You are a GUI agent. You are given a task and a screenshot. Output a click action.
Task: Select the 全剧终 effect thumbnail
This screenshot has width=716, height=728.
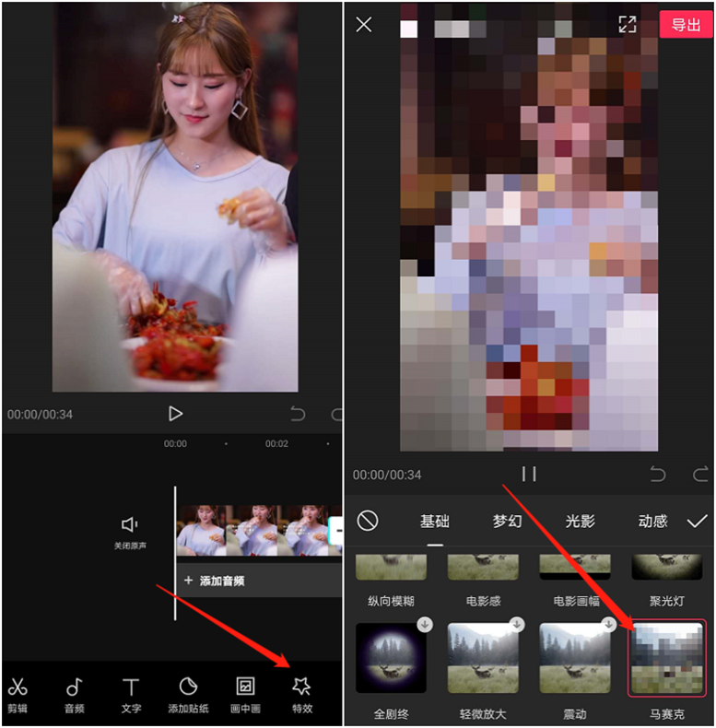(x=391, y=658)
